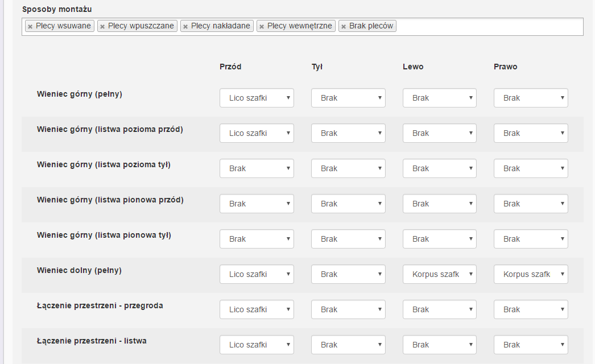
Task: Open Przód dropdown for Łączenie przestrzeni - przegroda
Action: 257,309
